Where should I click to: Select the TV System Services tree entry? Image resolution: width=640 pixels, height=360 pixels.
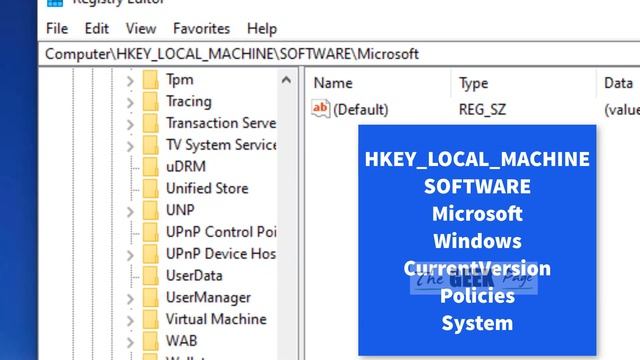[221, 145]
